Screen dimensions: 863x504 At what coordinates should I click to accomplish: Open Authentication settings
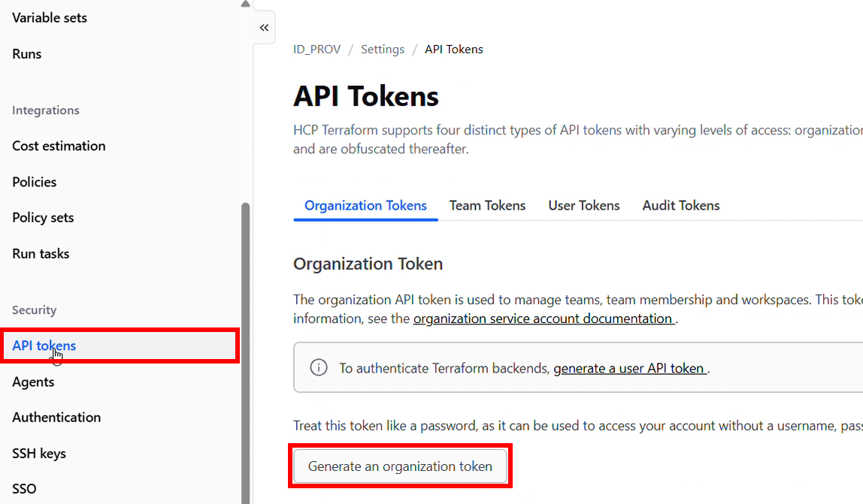pos(56,417)
